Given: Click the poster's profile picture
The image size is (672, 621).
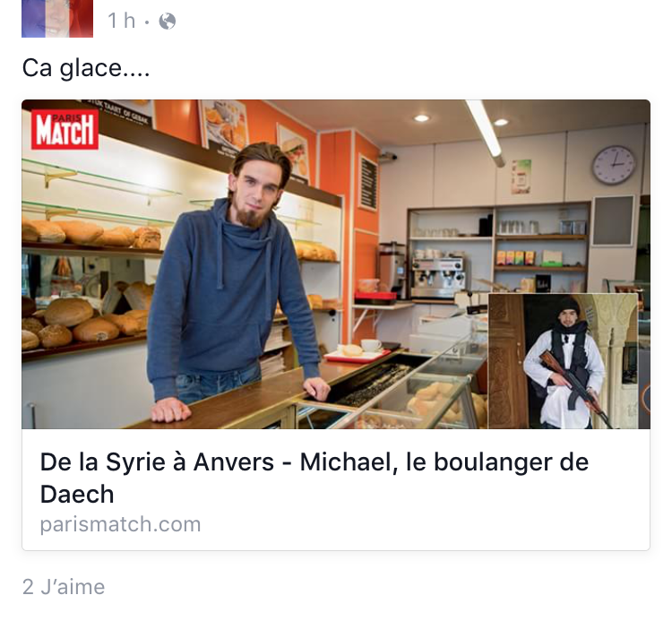Looking at the screenshot, I should [x=57, y=19].
